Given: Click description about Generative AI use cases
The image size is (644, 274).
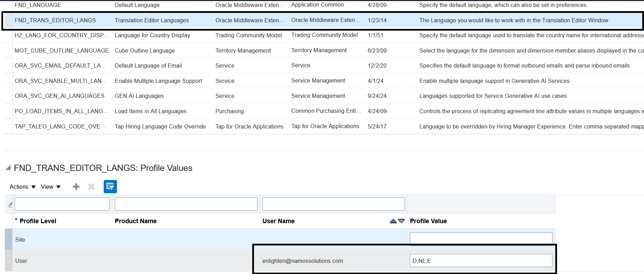Looking at the screenshot, I should pos(493,96).
